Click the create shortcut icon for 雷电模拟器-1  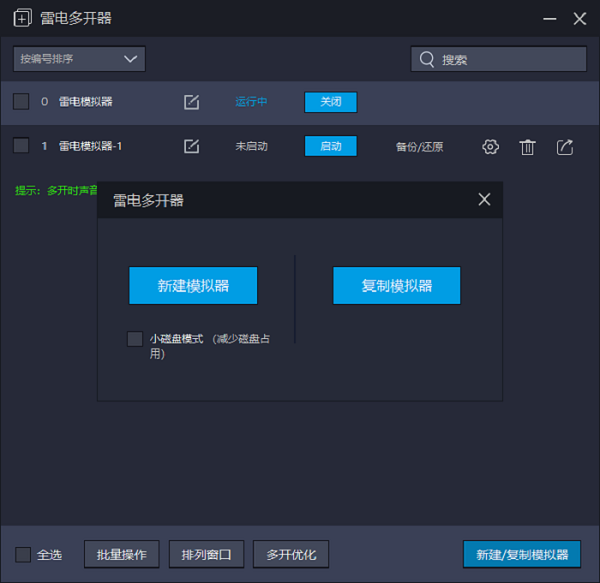(564, 147)
